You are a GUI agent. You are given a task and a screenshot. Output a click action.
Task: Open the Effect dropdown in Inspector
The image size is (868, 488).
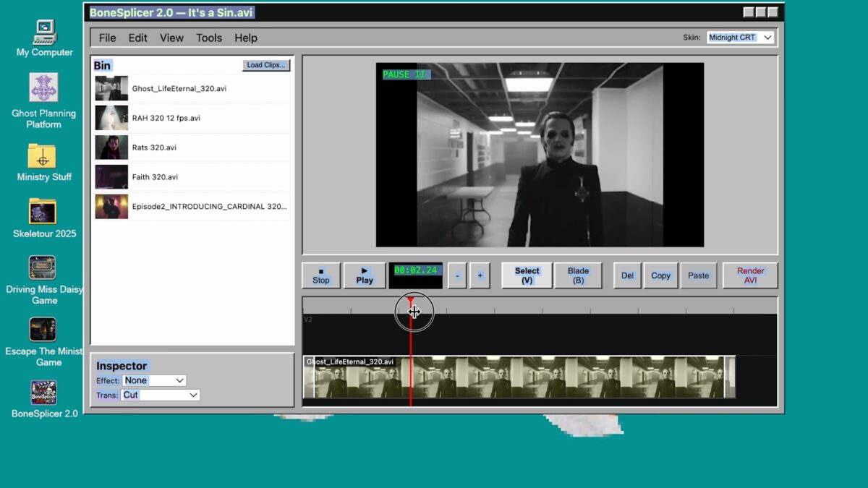pos(154,380)
